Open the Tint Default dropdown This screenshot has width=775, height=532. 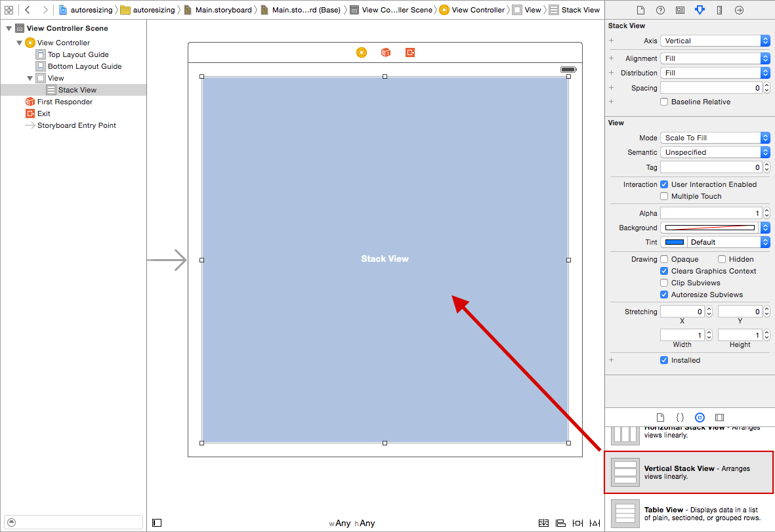[x=728, y=242]
